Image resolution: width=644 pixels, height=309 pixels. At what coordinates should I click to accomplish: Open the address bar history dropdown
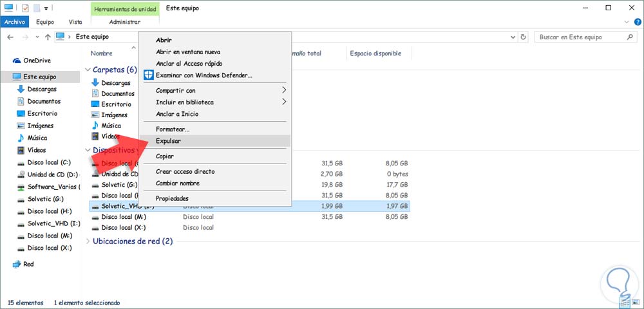[x=513, y=37]
